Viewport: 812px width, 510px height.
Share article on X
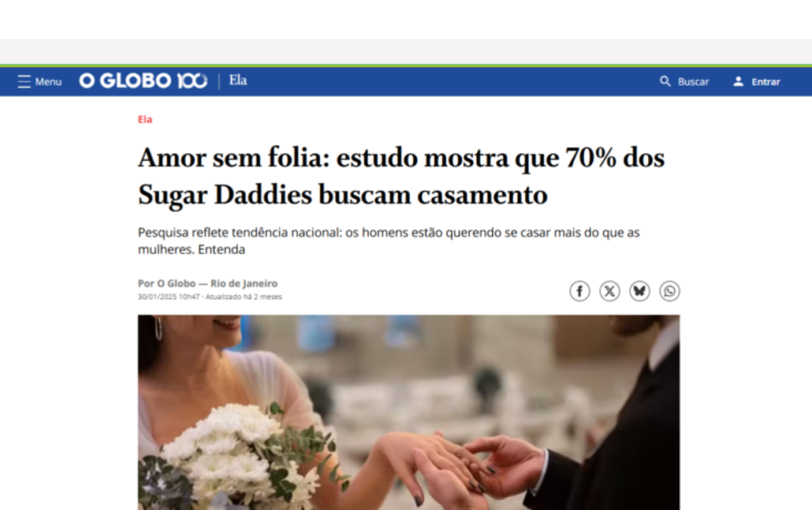coord(610,291)
